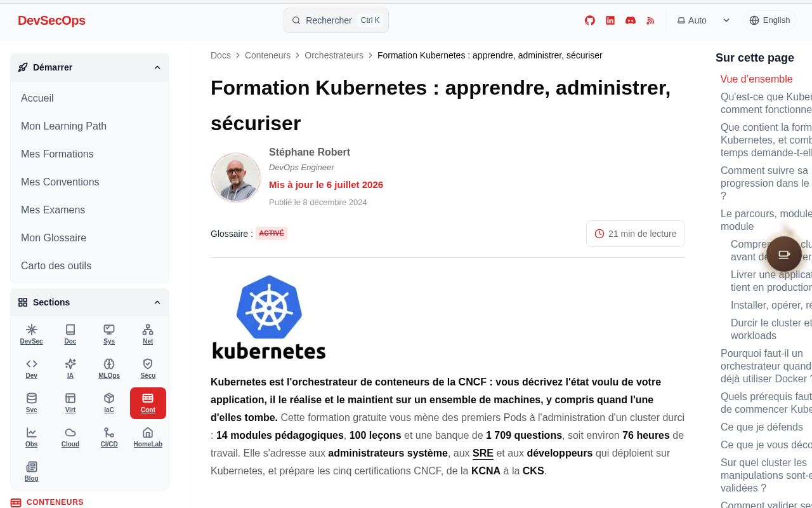
Task: Collapse the Sections sidebar group
Action: [x=89, y=302]
